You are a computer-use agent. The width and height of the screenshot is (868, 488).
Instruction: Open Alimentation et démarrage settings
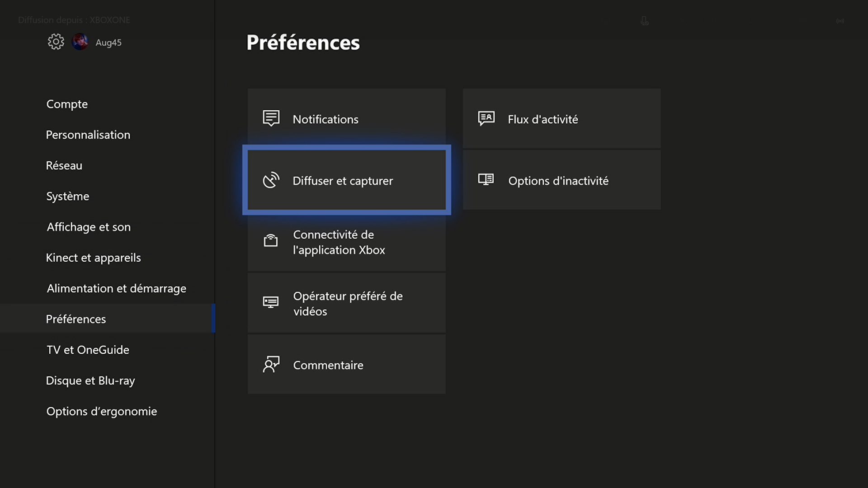coord(117,288)
